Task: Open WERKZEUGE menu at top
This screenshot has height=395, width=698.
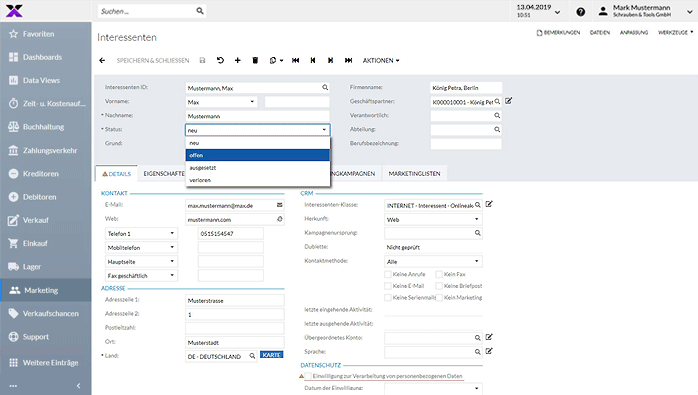Action: point(675,33)
